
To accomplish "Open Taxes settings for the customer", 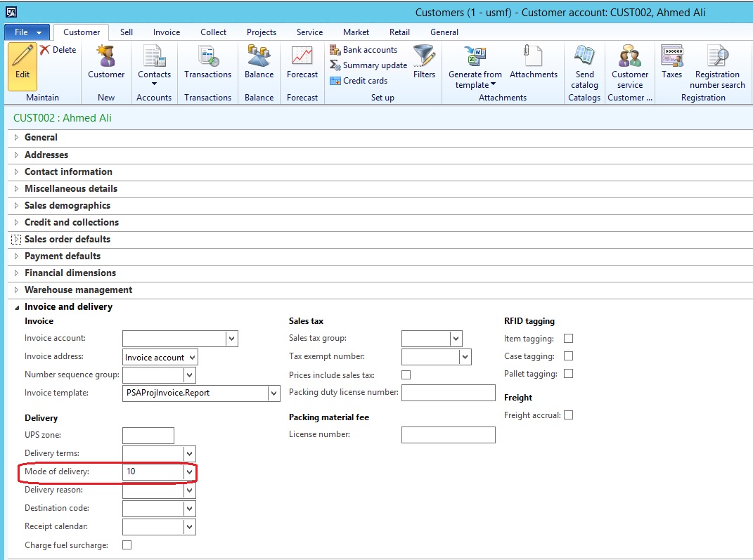I will (671, 67).
